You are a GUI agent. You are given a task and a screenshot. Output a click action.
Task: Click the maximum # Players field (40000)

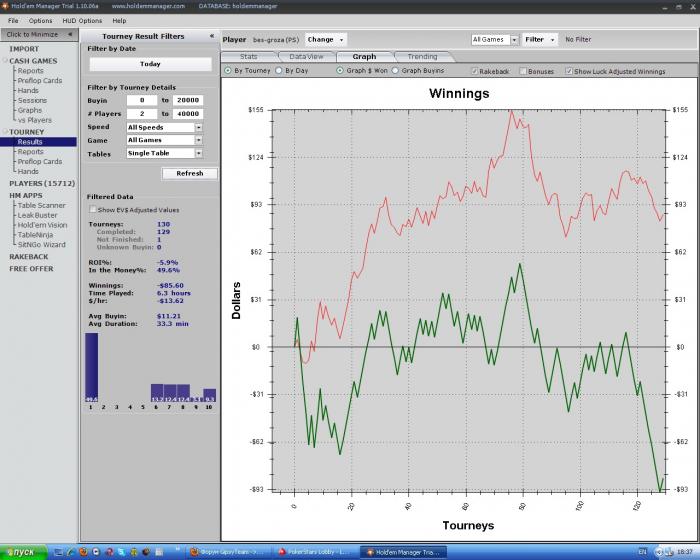pos(188,114)
